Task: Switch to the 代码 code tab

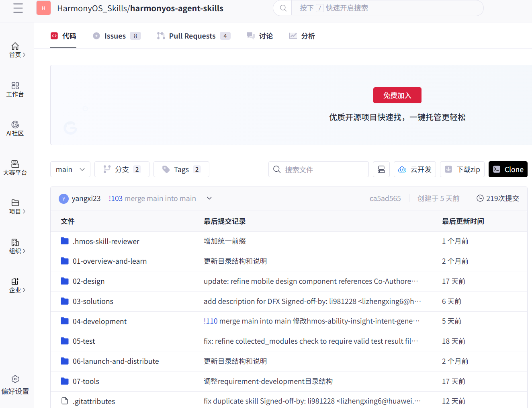Action: point(63,36)
